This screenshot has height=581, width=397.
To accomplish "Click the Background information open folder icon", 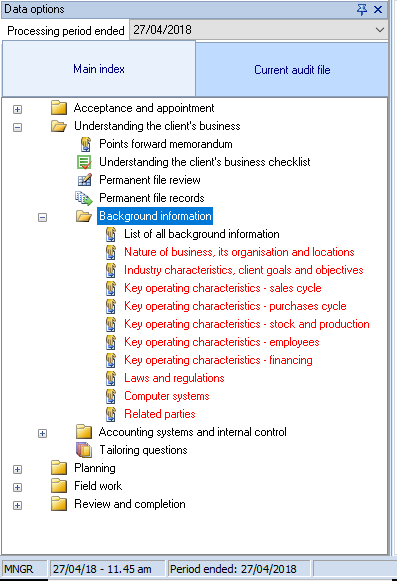I will [x=84, y=216].
